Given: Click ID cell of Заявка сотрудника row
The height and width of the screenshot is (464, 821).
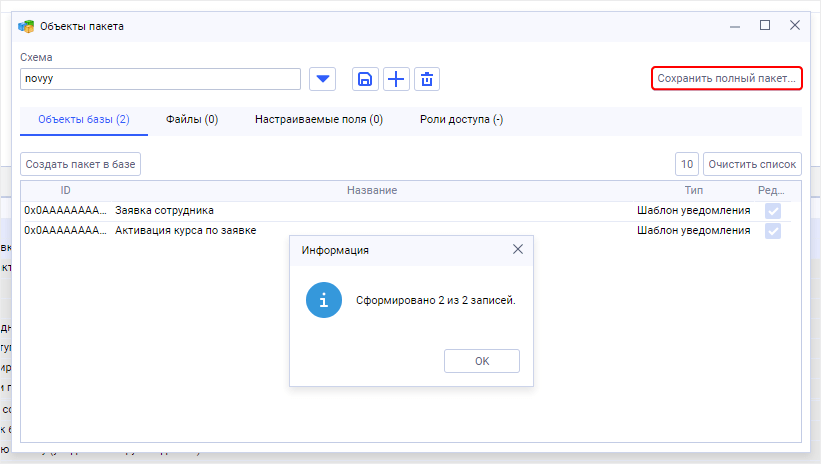Looking at the screenshot, I should coord(65,211).
